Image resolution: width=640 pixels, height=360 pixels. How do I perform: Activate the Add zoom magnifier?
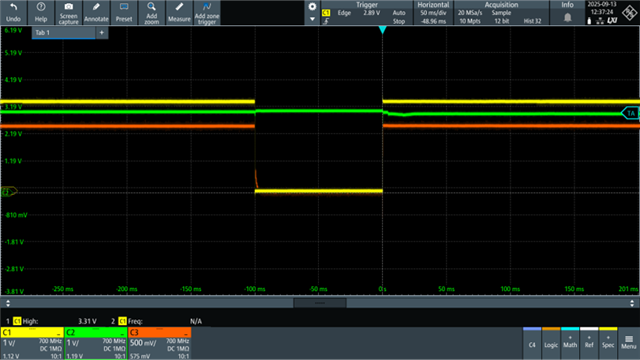coord(151,12)
